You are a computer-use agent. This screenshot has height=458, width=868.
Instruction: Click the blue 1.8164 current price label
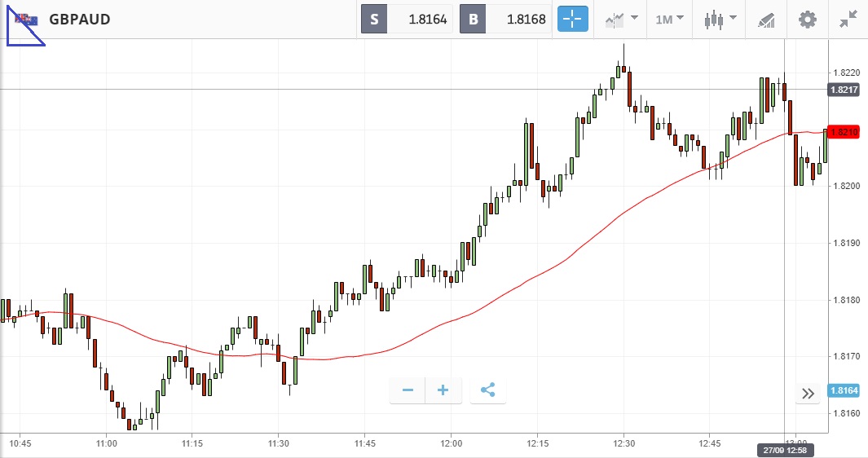point(844,390)
